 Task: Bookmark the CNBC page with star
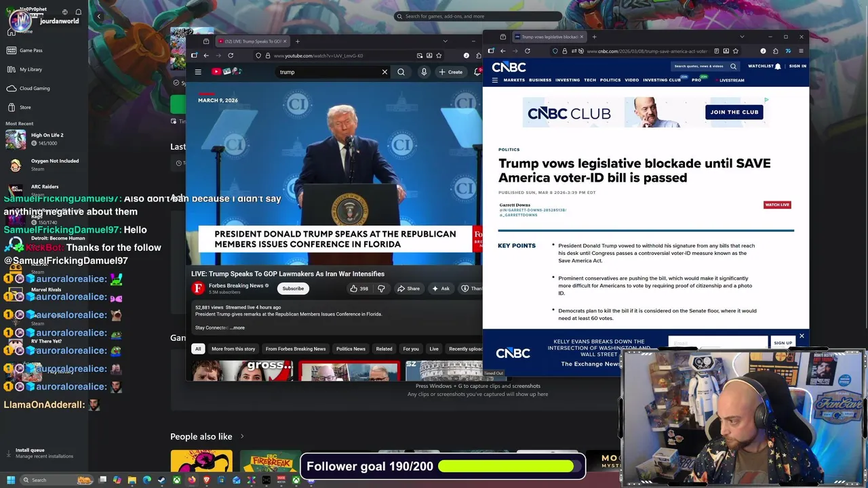point(735,51)
